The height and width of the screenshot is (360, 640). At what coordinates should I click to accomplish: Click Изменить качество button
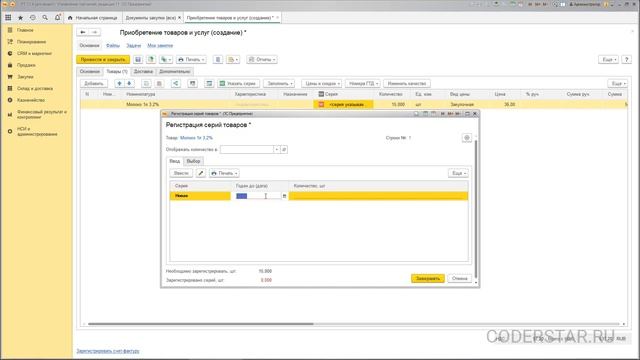407,83
